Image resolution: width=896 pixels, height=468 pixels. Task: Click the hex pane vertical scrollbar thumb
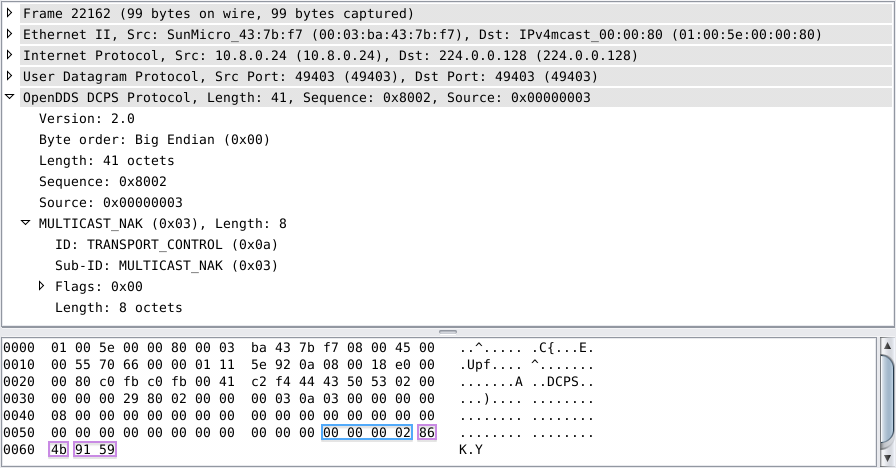coord(887,399)
